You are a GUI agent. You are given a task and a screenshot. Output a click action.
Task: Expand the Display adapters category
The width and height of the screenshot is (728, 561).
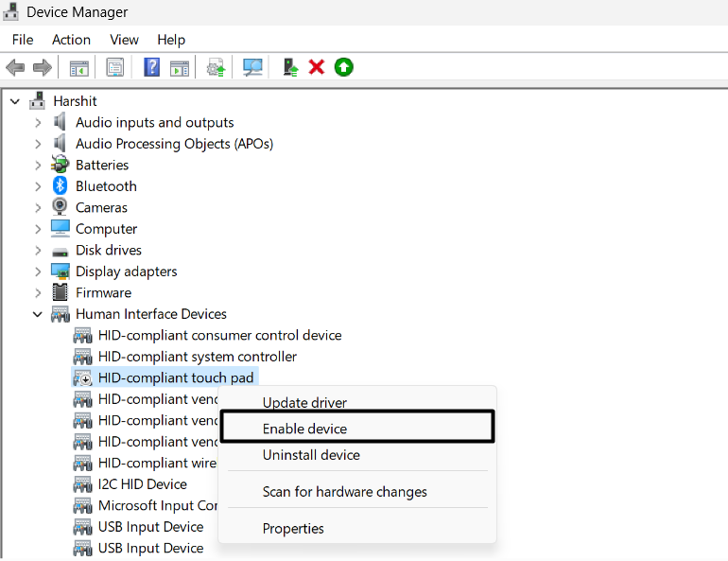tap(38, 272)
